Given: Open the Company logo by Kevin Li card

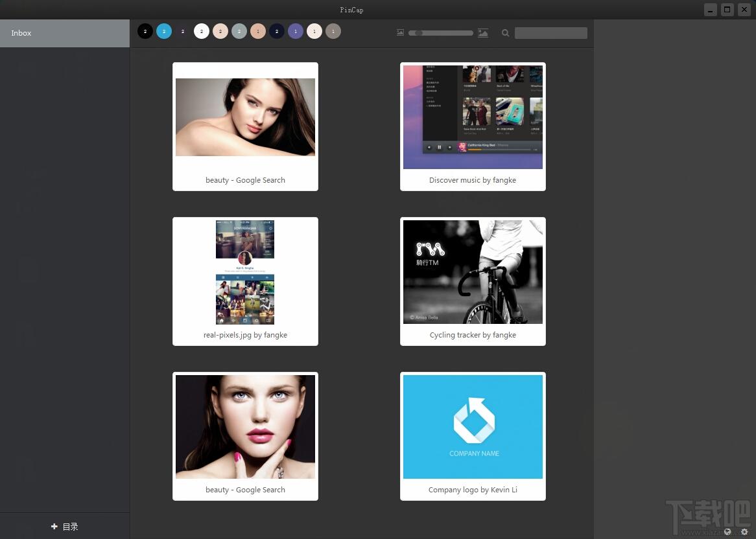Looking at the screenshot, I should click(473, 437).
